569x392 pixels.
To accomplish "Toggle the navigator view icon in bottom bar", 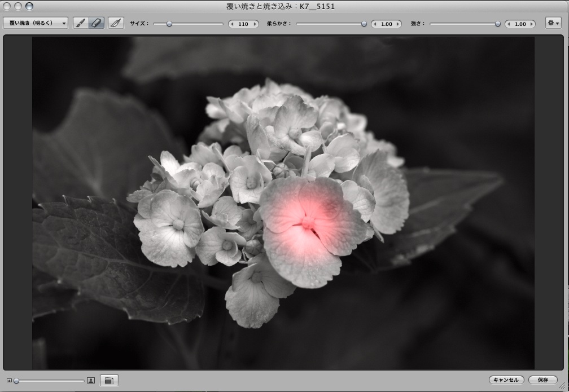I will coord(109,381).
